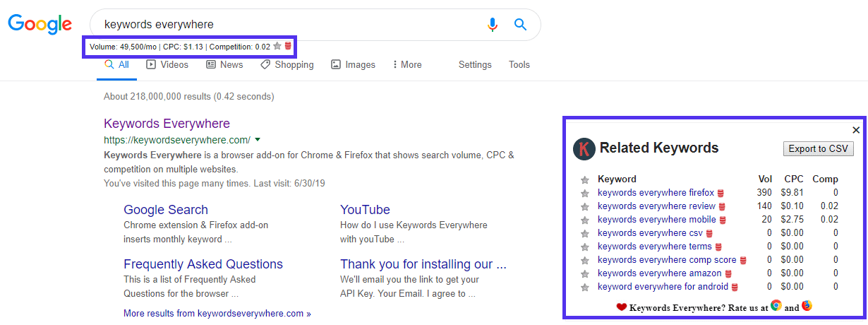
Task: Close the Related Keywords panel
Action: tap(856, 130)
